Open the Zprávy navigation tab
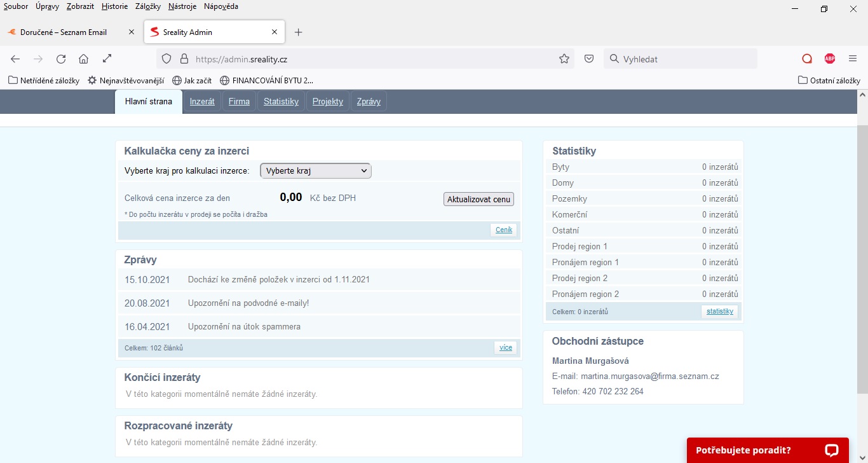 (369, 102)
